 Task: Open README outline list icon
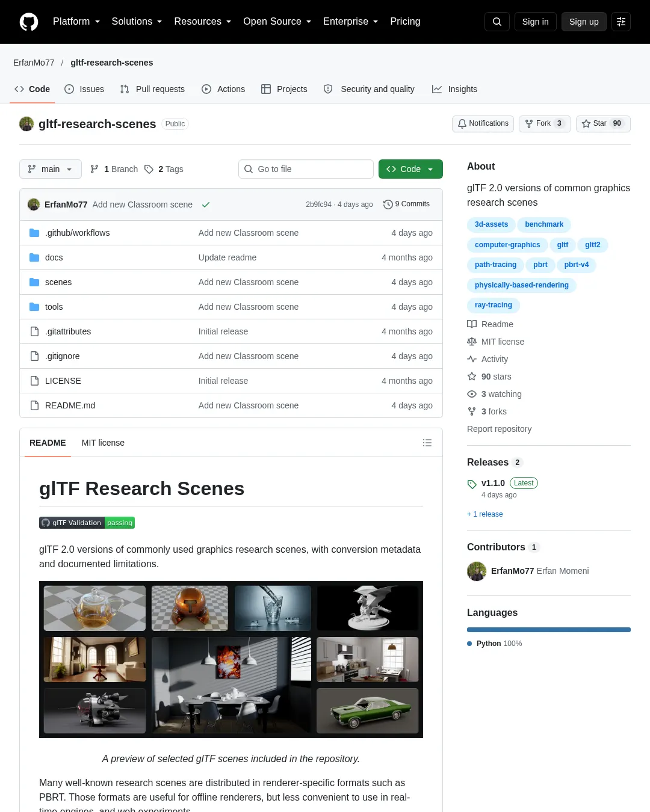point(427,443)
